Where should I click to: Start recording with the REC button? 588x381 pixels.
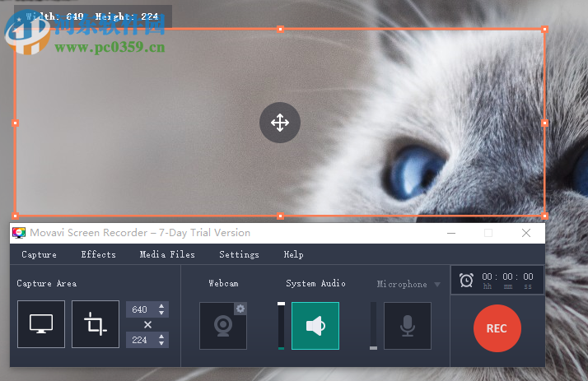pos(497,328)
